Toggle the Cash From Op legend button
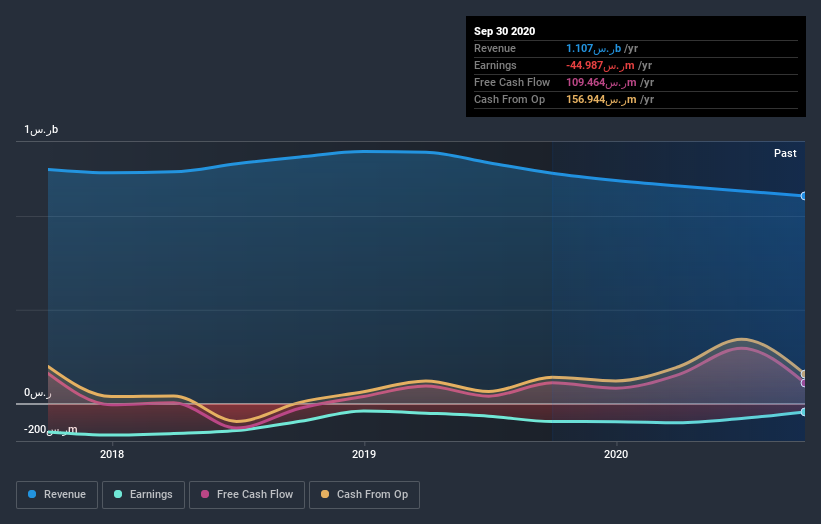The image size is (821, 524). pos(364,495)
